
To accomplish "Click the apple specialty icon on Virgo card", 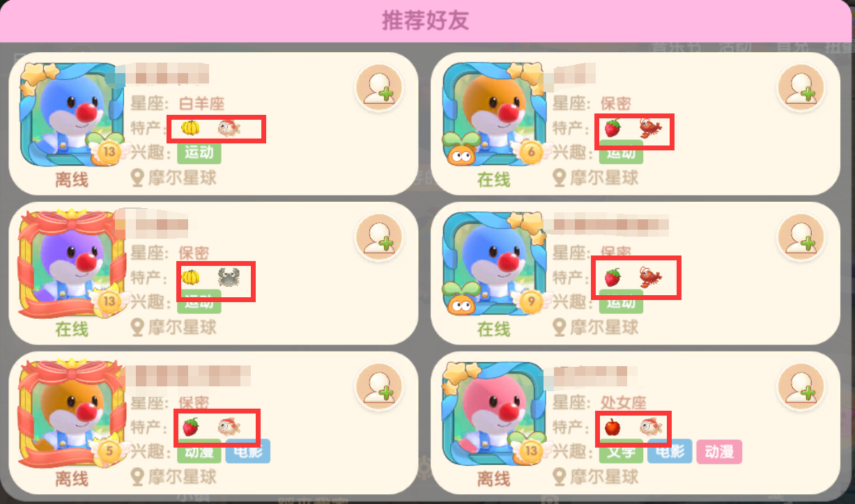I will [x=612, y=427].
